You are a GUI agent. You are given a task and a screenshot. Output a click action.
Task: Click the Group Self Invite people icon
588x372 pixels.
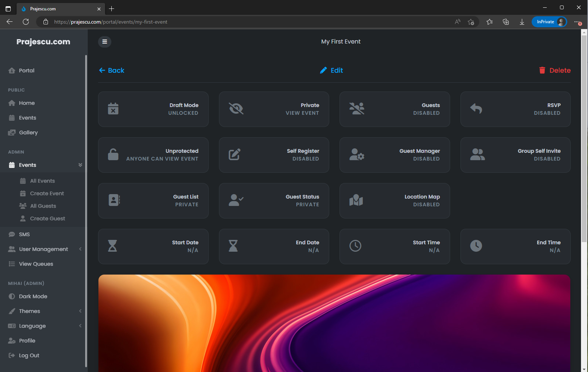(x=477, y=154)
